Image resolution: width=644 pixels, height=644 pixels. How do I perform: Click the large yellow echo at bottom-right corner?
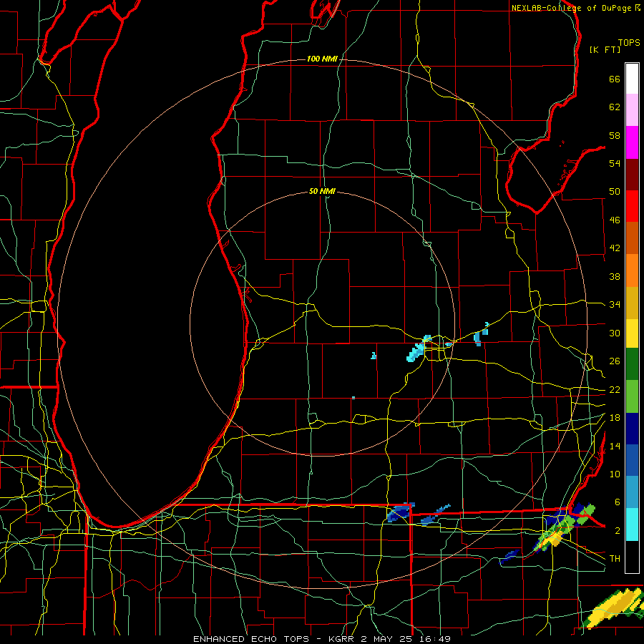612,609
